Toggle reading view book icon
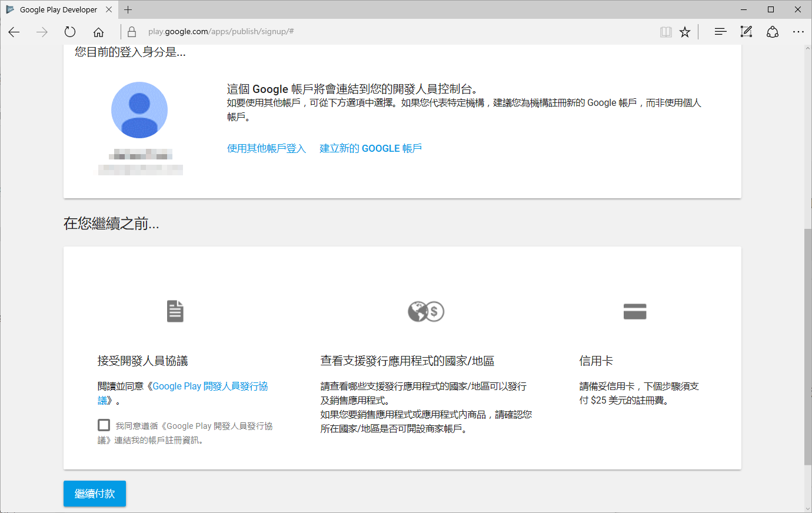Viewport: 812px width, 513px height. click(x=665, y=32)
